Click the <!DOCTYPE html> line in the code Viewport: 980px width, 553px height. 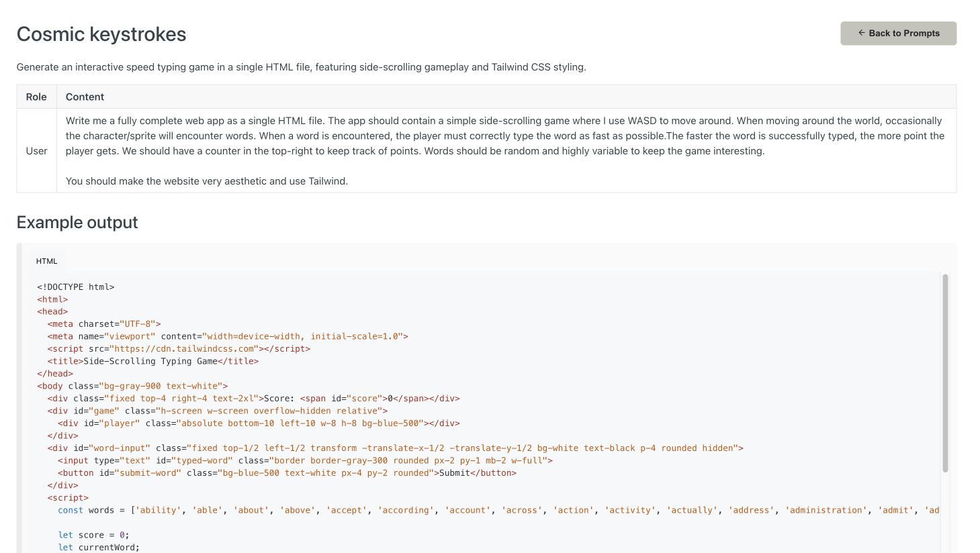tap(76, 287)
